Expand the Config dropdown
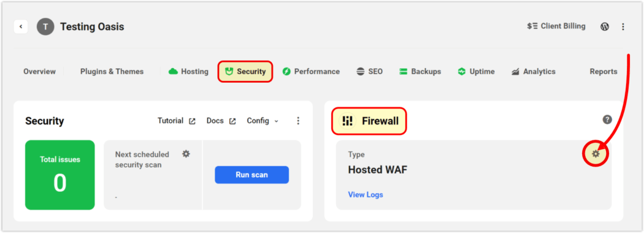Viewport: 644px width, 233px height. [263, 121]
